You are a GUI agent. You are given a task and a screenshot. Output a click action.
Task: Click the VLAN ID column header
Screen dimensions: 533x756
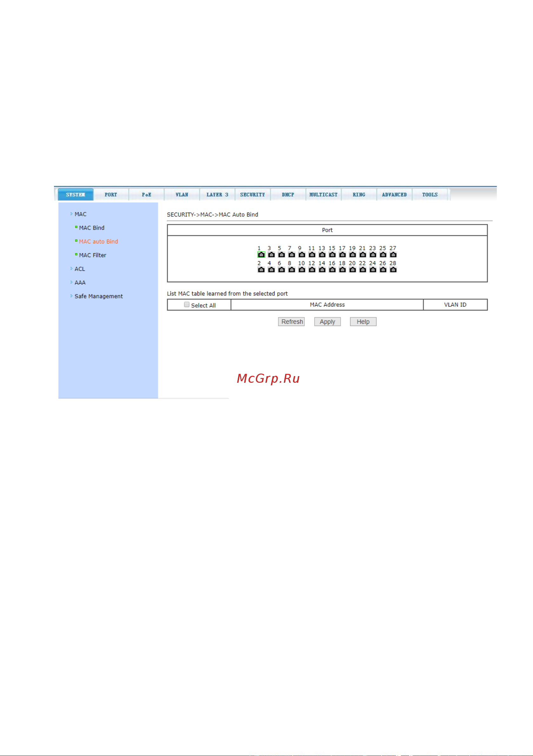click(455, 305)
